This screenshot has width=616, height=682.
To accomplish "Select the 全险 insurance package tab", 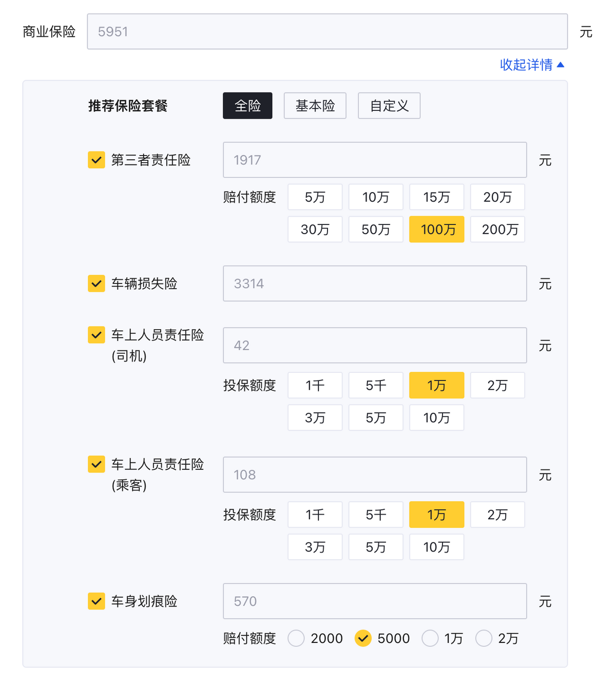I will pos(247,106).
